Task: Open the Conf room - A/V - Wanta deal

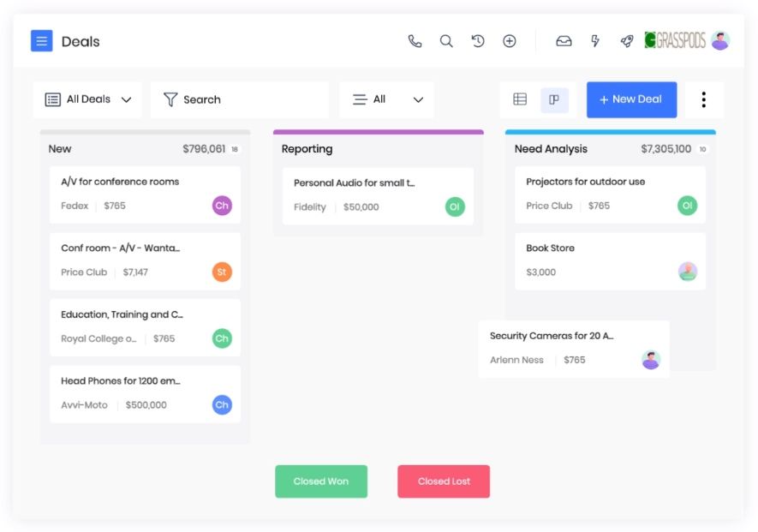Action: coord(145,261)
